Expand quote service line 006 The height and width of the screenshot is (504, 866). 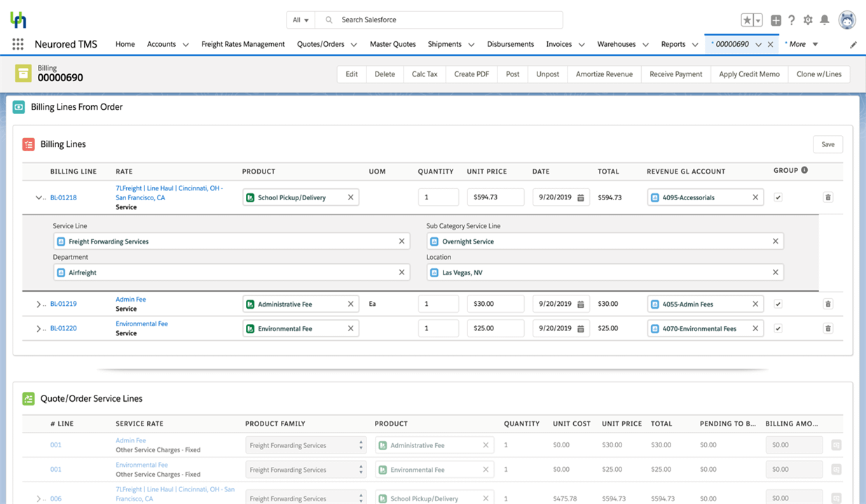pos(39,499)
